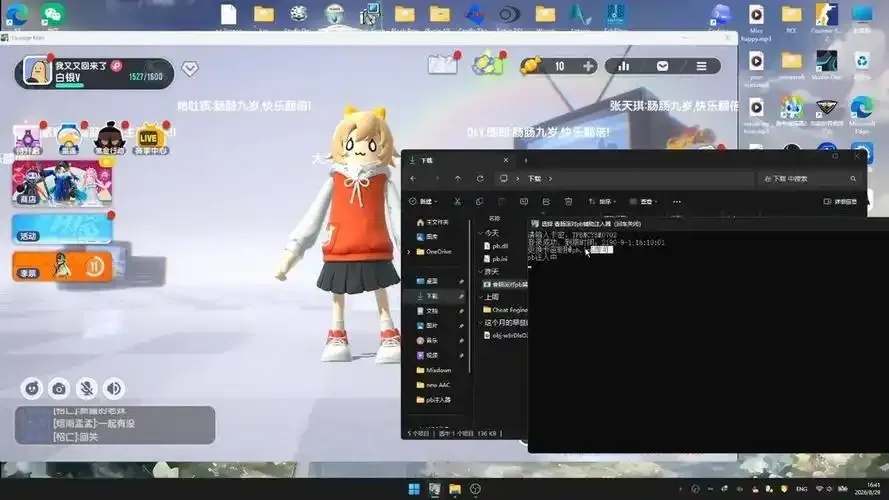889x500 pixels.
Task: Add candy currency with the plus button
Action: [588, 66]
